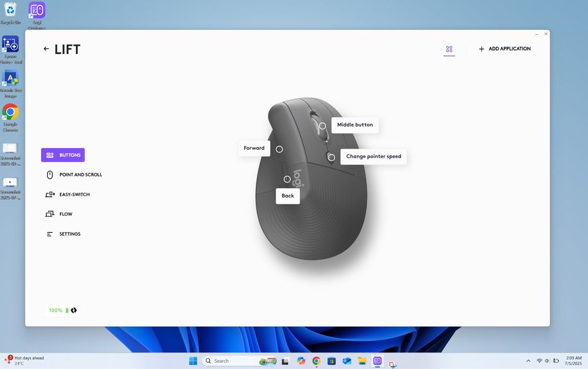Select the pointer speed button hotspot

tap(331, 157)
